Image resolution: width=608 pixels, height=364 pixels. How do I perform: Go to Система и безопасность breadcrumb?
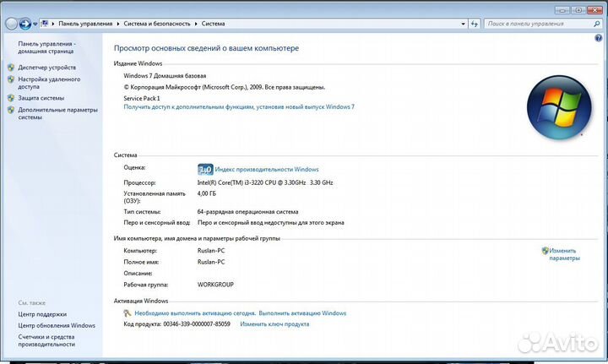(x=156, y=24)
